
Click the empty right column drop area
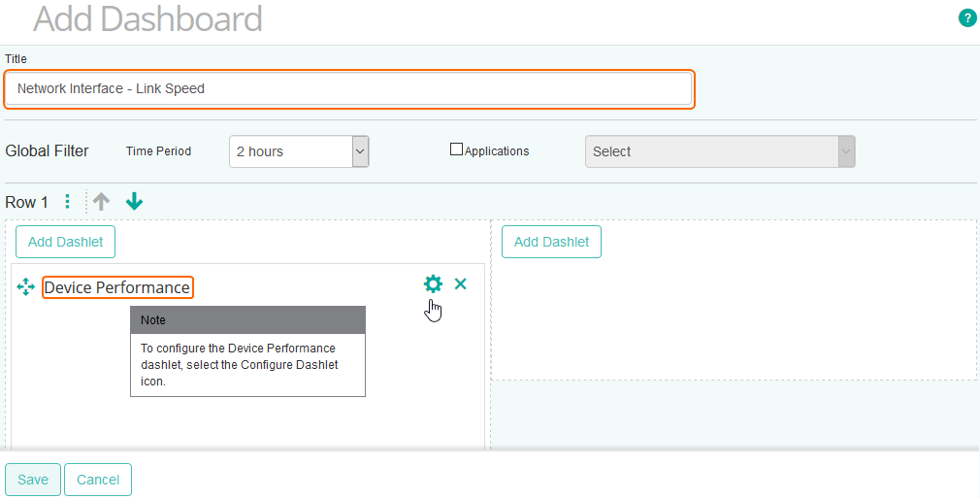point(734,320)
